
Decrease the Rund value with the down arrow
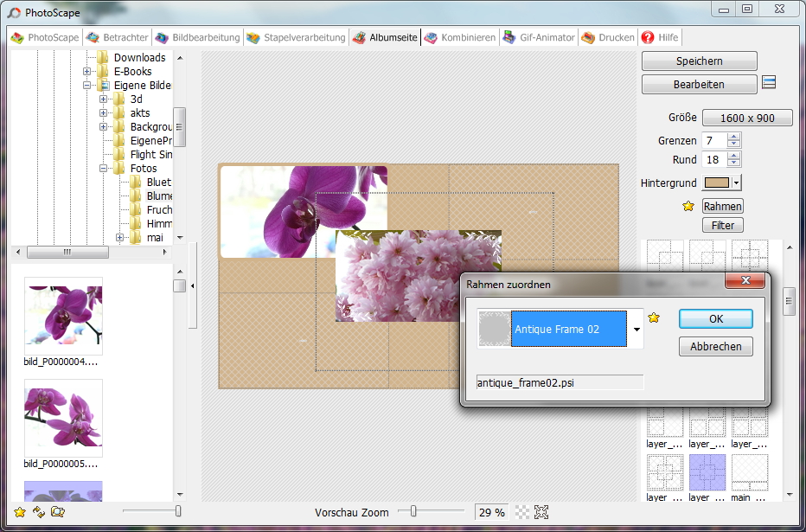coord(734,163)
